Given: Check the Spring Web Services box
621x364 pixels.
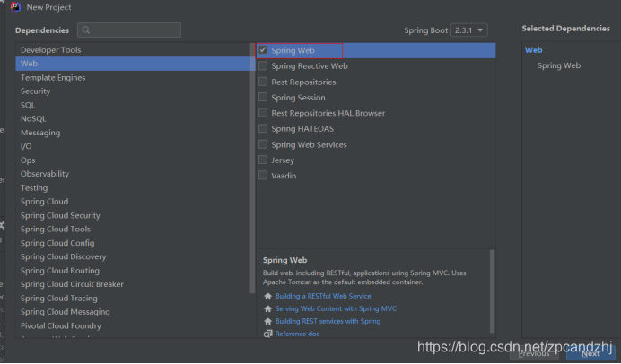Looking at the screenshot, I should click(x=263, y=144).
